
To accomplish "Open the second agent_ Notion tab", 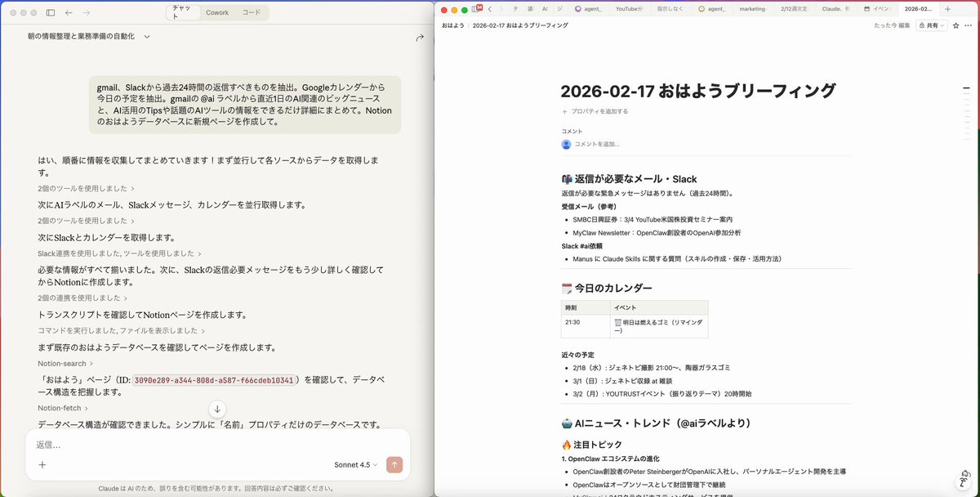I will pyautogui.click(x=712, y=9).
